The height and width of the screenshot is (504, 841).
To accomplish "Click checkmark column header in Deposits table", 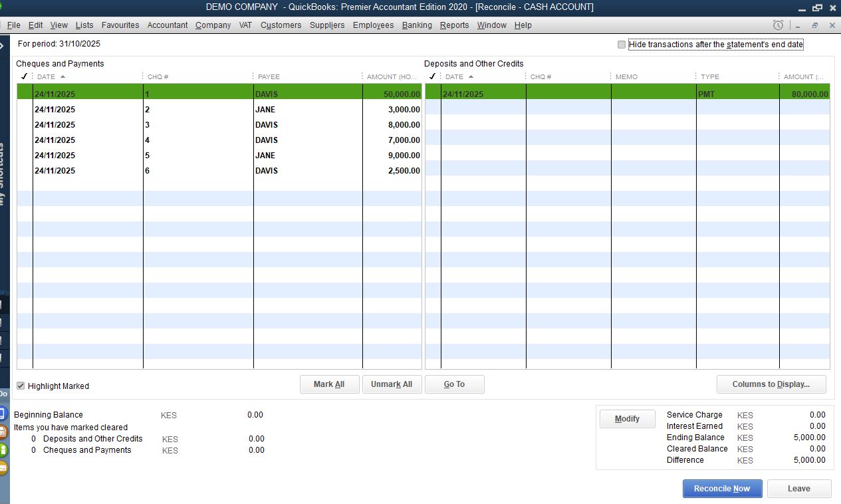I will click(433, 76).
